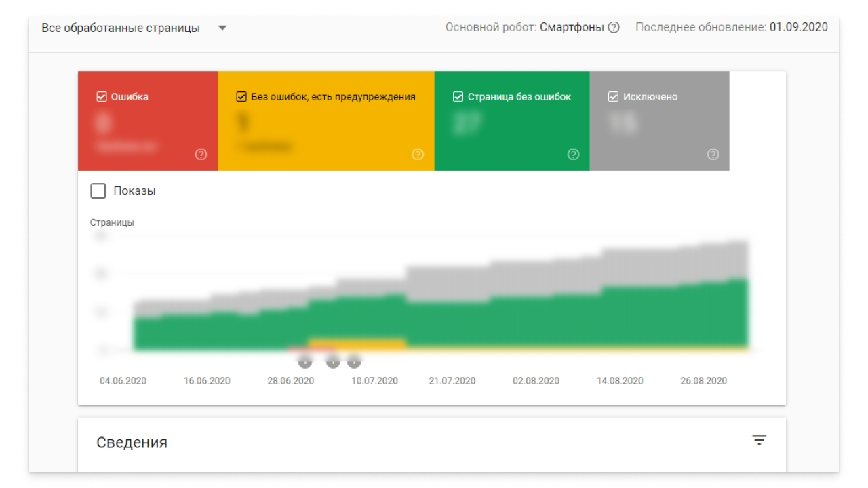The height and width of the screenshot is (488, 868).
Task: Select the yellow 'Без ошибок, есть предупреждения' card
Action: click(325, 122)
